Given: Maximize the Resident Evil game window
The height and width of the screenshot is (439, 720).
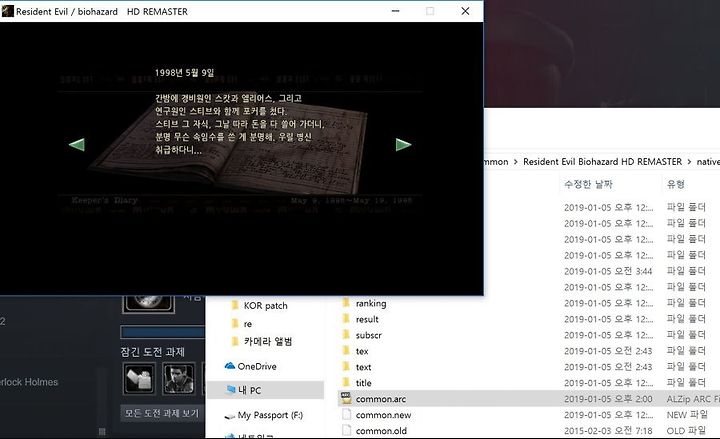Looking at the screenshot, I should (430, 11).
